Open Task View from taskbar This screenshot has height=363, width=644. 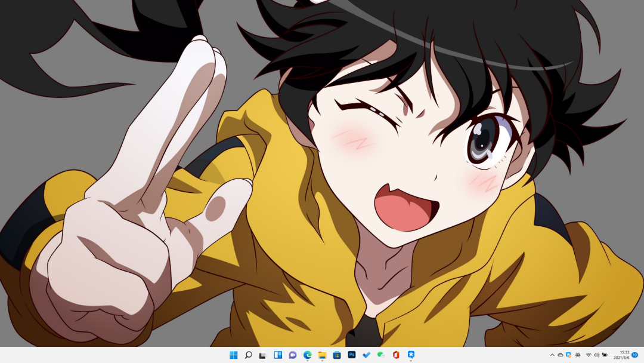[262, 355]
